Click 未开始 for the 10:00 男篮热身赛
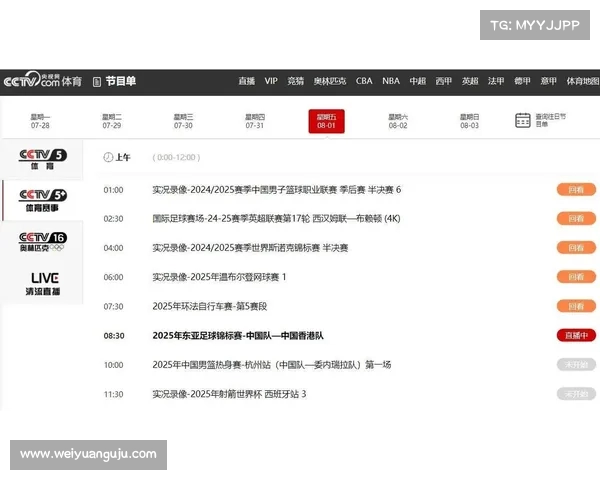600x480 pixels. (x=576, y=365)
